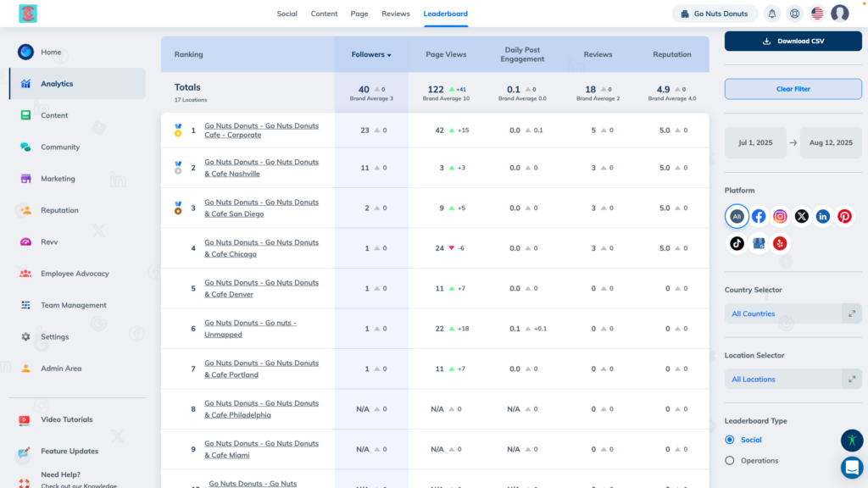868x488 pixels.
Task: Click the Settings gear icon in sidebar
Action: pos(25,336)
